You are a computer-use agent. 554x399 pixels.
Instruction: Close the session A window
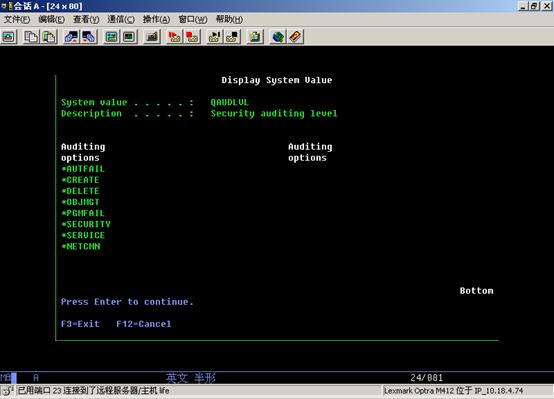click(547, 6)
